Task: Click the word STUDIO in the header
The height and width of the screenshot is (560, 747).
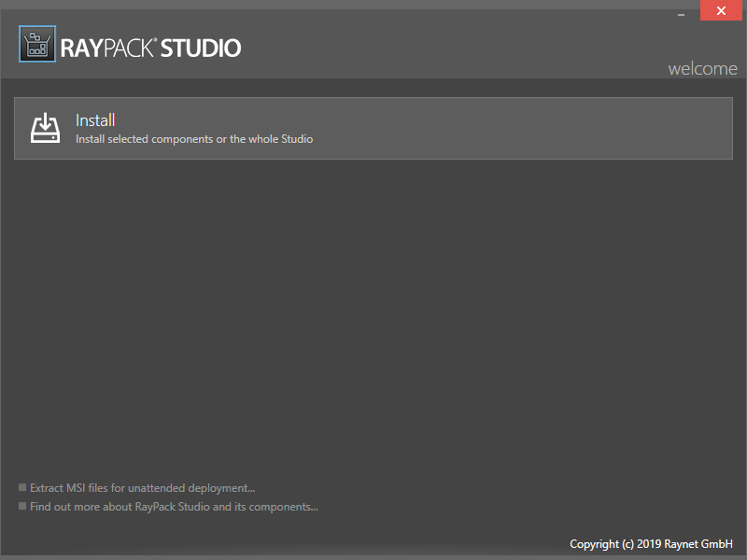Action: coord(201,48)
